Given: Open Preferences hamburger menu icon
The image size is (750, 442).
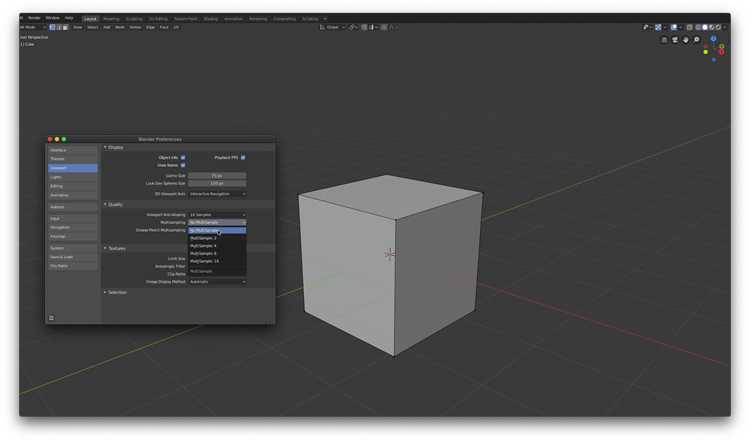Looking at the screenshot, I should point(52,318).
